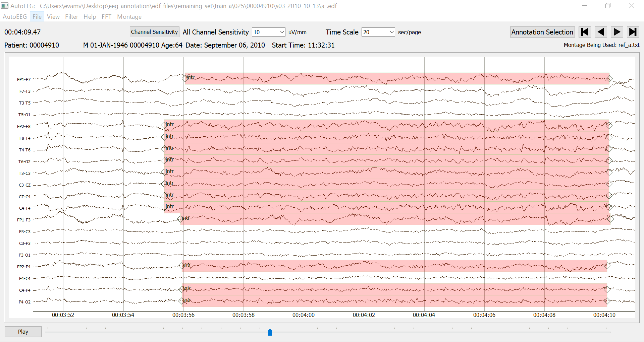Select the C3-CZ channel label
The width and height of the screenshot is (644, 342).
point(25,185)
